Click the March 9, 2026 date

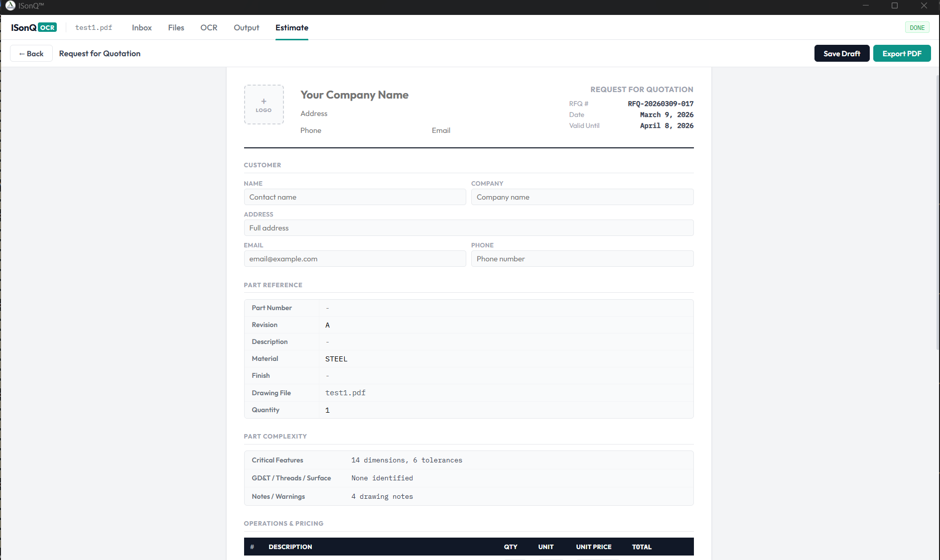pyautogui.click(x=667, y=114)
